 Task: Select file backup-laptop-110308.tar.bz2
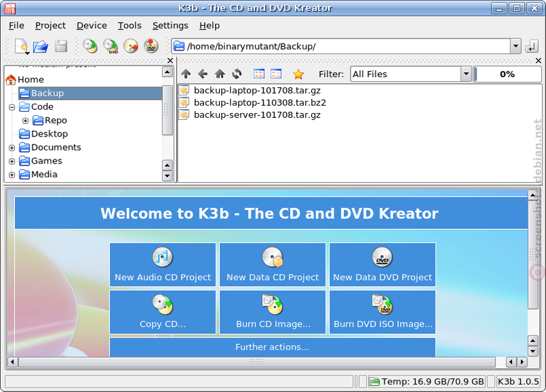[x=260, y=103]
